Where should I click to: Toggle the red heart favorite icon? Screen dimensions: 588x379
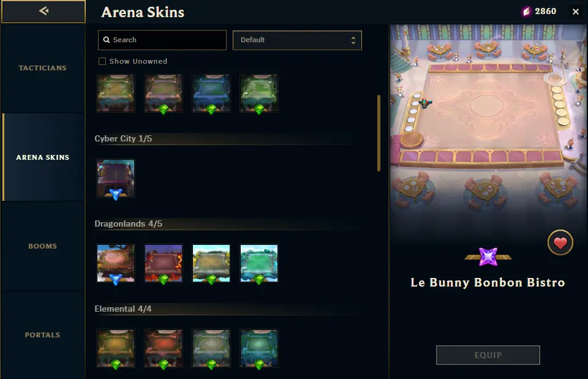click(x=560, y=242)
